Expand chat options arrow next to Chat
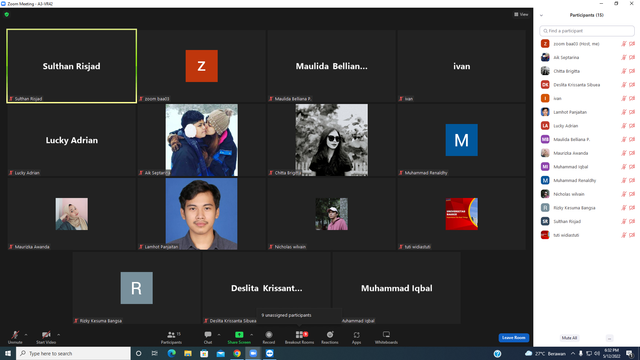640x360 pixels. click(219, 335)
